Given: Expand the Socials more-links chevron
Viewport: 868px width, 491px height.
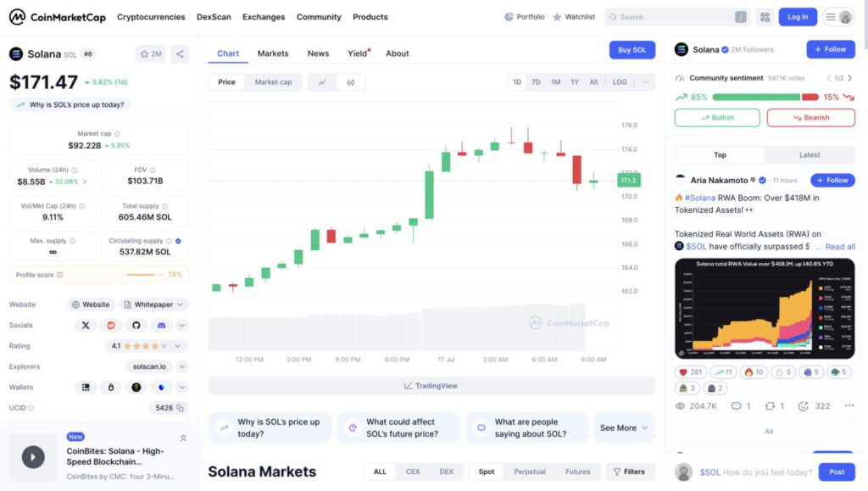Looking at the screenshot, I should (182, 326).
